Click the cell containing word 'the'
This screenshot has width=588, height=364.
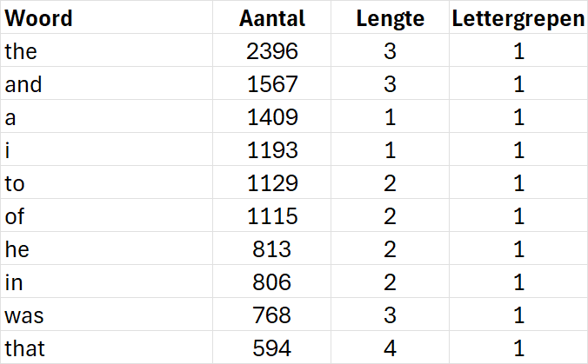coord(106,50)
